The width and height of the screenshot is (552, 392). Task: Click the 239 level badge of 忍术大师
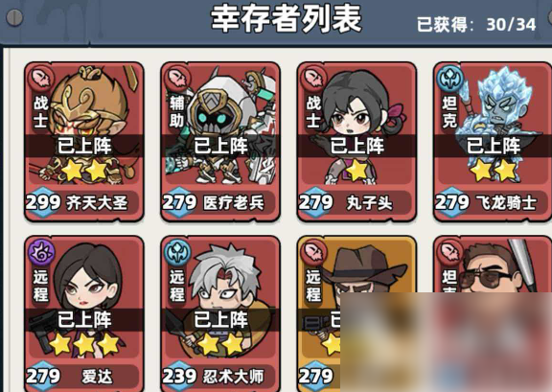click(179, 376)
